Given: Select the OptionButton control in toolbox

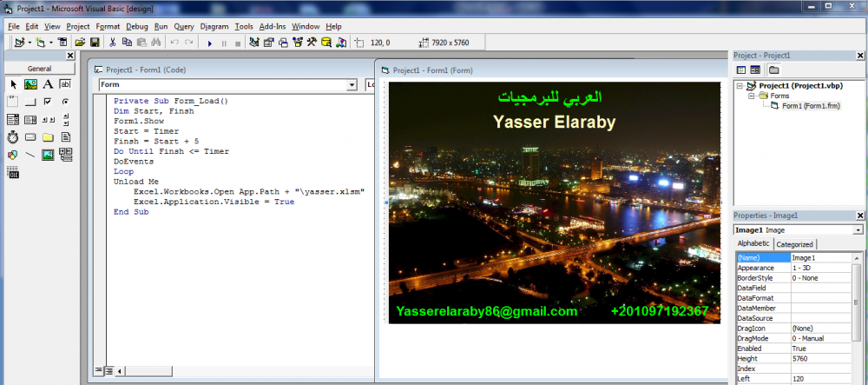Looking at the screenshot, I should [65, 102].
